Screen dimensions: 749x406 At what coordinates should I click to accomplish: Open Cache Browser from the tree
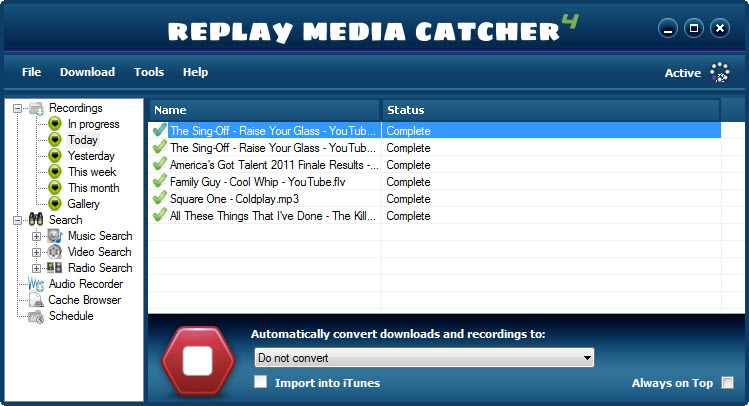[85, 300]
